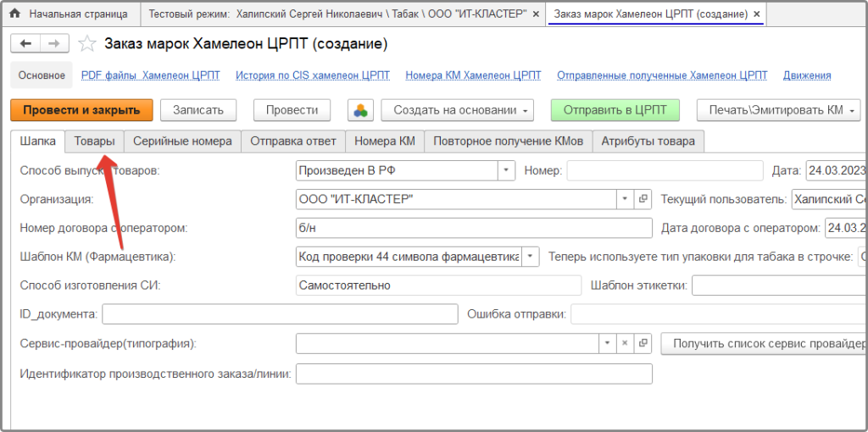This screenshot has height=432, width=868.
Task: Open the Создать на основании menu
Action: [457, 110]
